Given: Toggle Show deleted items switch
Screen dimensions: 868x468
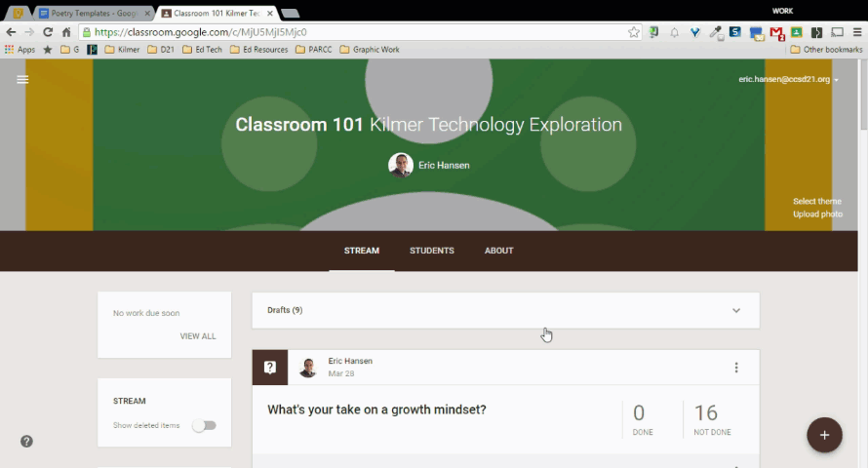Looking at the screenshot, I should (x=204, y=425).
